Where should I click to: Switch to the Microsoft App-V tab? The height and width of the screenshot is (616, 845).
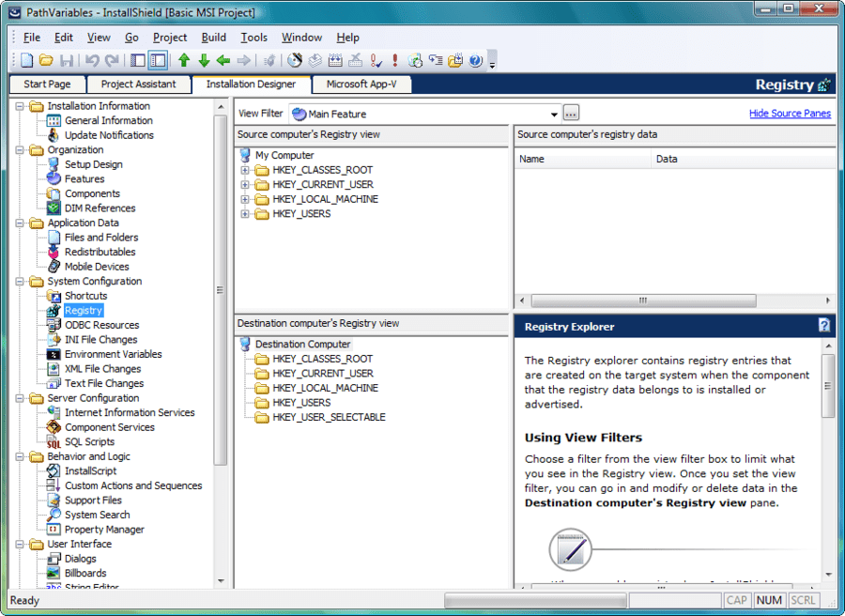tap(361, 85)
